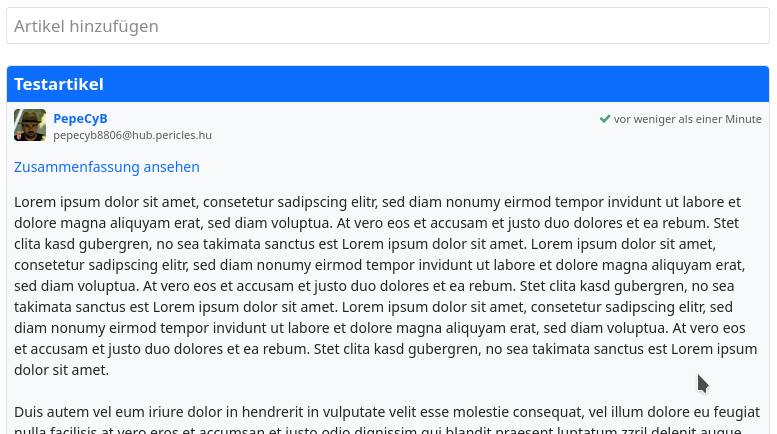The image size is (777, 434).
Task: Click the address pepecyb8806@hub.pericles.hu
Action: click(x=133, y=135)
